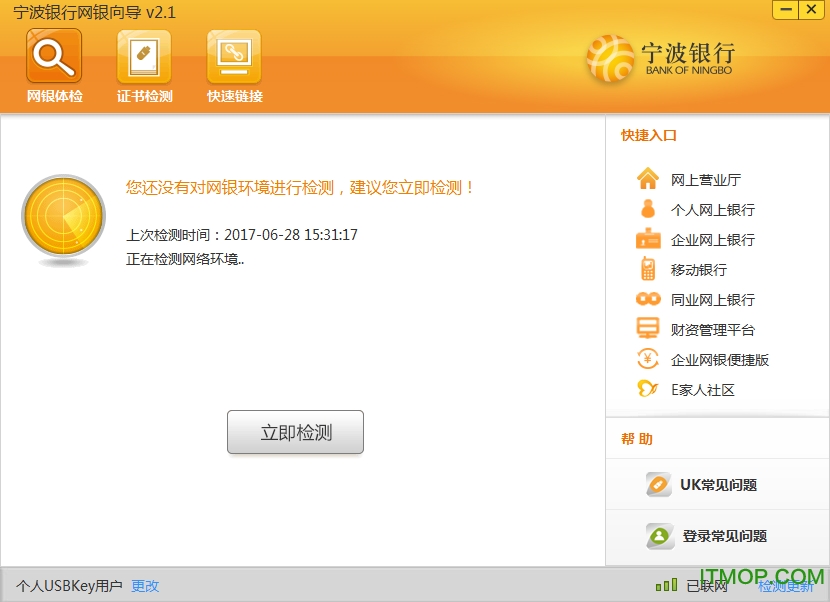Viewport: 830px width, 602px height.
Task: Open the 快速链接 section
Action: [x=233, y=63]
